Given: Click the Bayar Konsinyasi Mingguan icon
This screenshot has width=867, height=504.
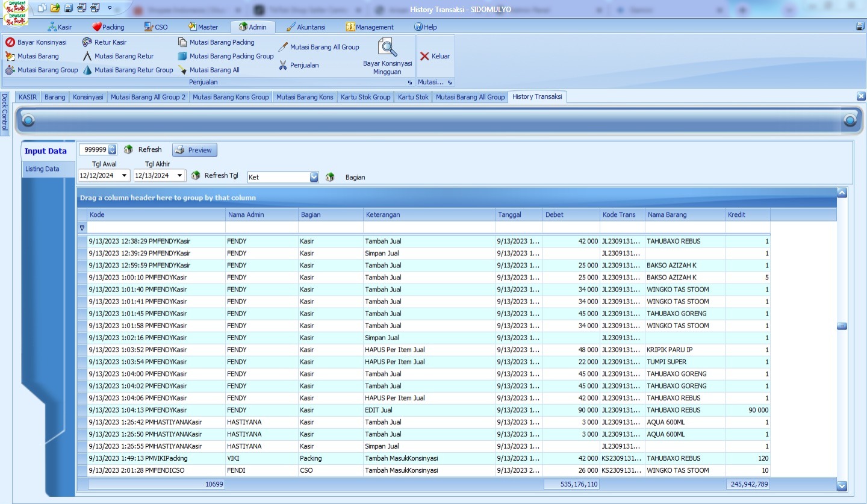Looking at the screenshot, I should [387, 48].
